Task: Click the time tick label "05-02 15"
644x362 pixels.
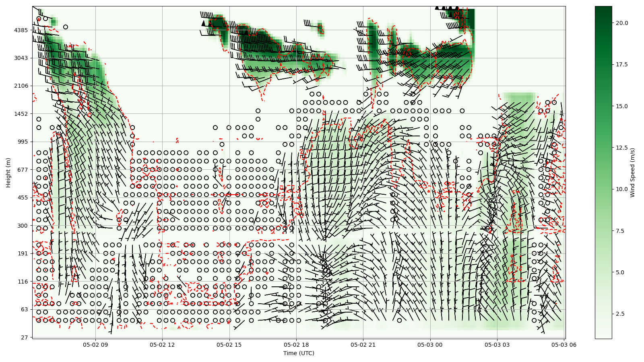Action: click(x=229, y=344)
